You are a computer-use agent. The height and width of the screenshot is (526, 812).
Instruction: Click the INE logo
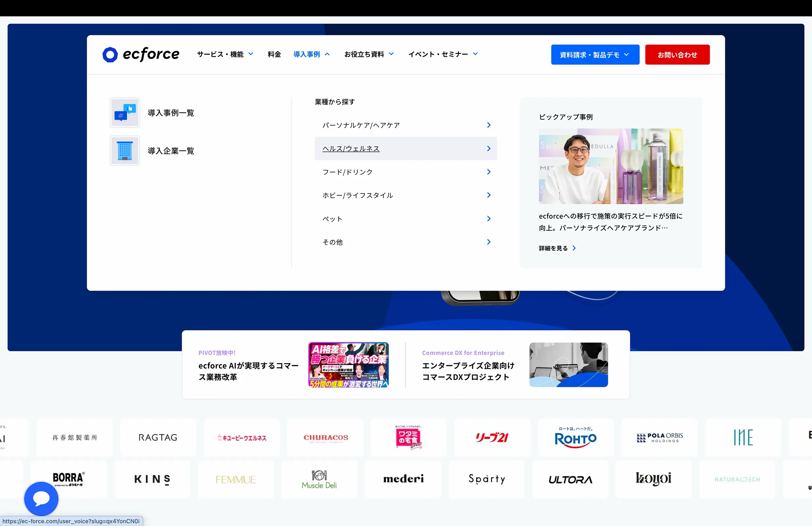tap(743, 438)
